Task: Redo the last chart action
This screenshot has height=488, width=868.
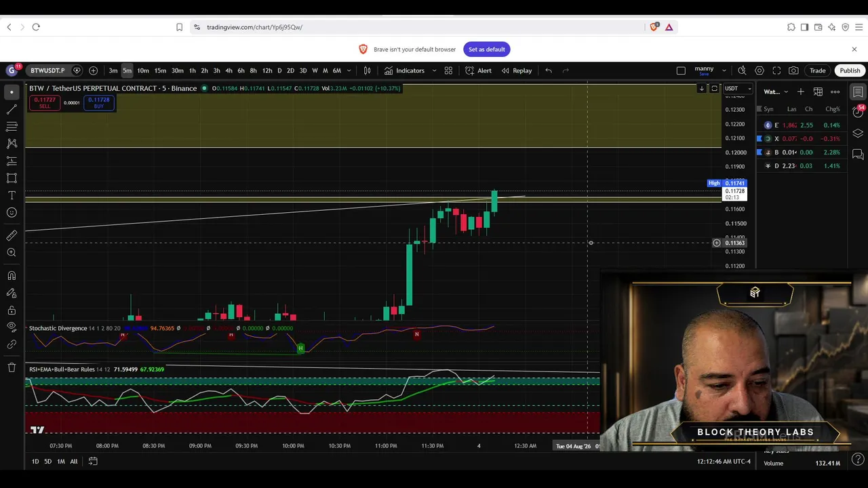Action: [x=566, y=70]
